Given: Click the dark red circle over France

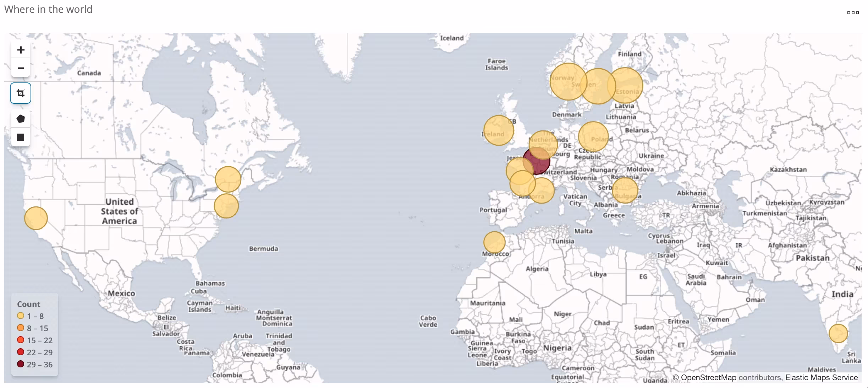Looking at the screenshot, I should (x=540, y=163).
